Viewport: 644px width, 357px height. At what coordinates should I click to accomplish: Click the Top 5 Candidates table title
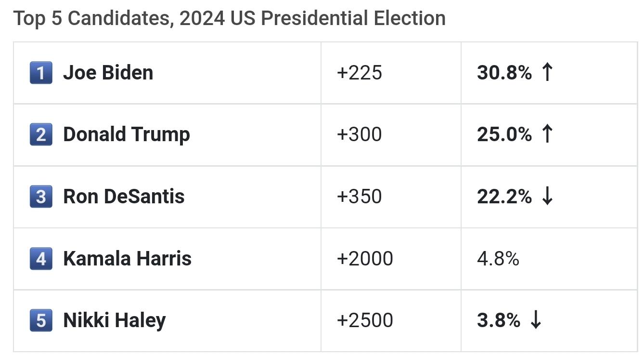point(229,18)
